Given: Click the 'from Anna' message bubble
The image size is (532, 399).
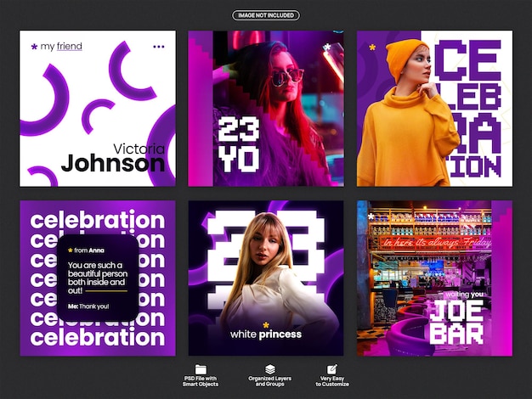Looking at the screenshot, I should pos(98,278).
